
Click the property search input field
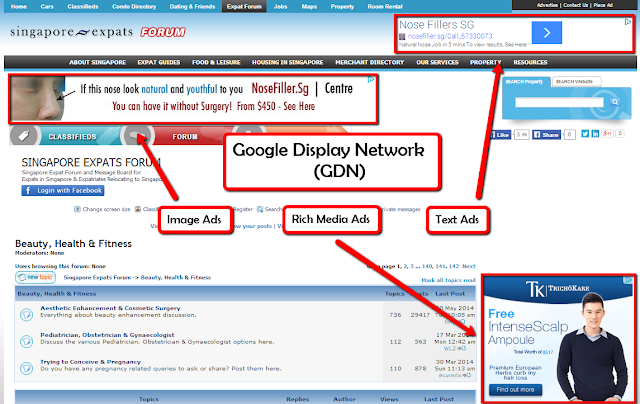(x=560, y=102)
